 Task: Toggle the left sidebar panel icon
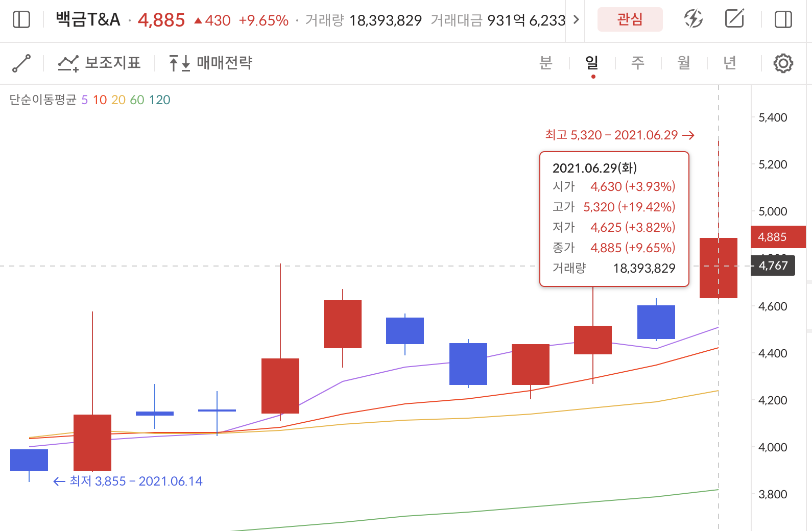pyautogui.click(x=21, y=20)
